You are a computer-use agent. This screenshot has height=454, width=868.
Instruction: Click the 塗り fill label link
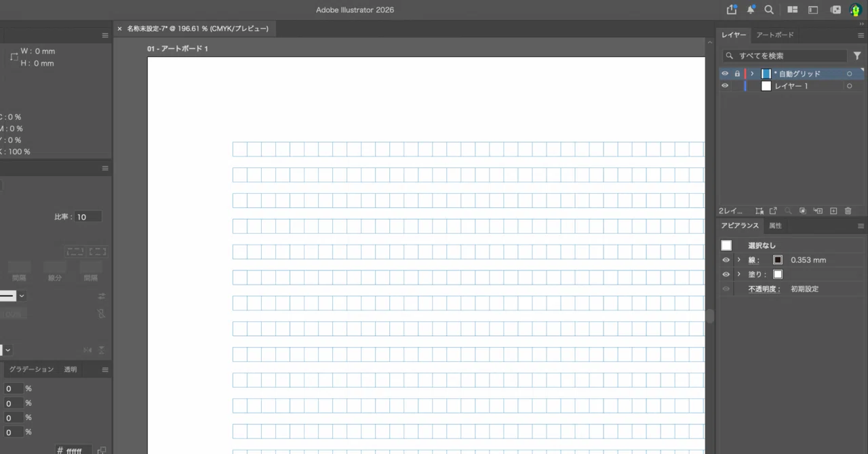point(757,274)
